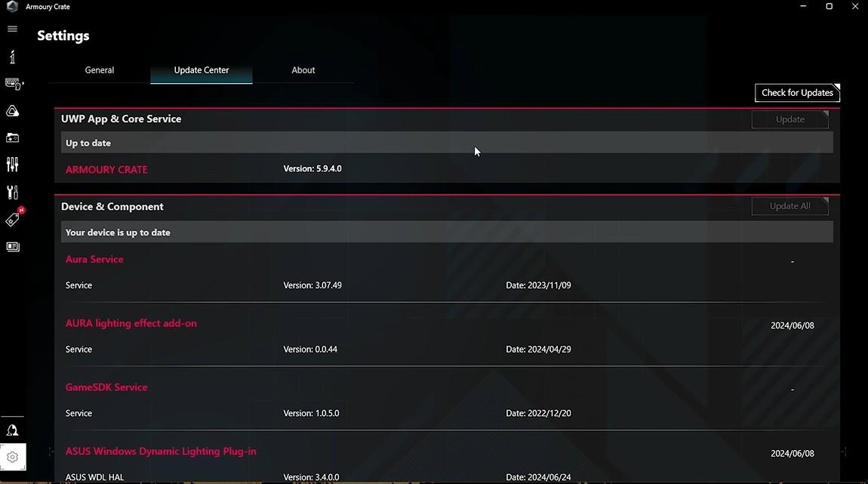Image resolution: width=868 pixels, height=484 pixels.
Task: Click 2024/06/08 beside AURA lighting effect add-on
Action: point(793,325)
